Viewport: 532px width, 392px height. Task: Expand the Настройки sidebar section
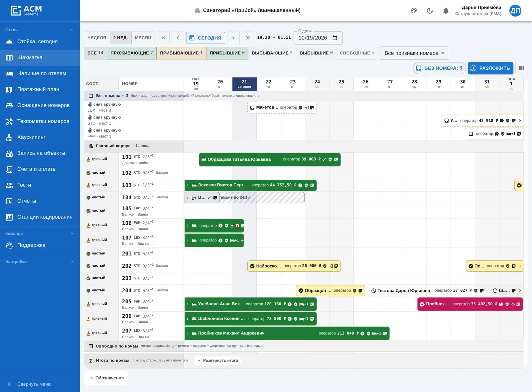40,262
